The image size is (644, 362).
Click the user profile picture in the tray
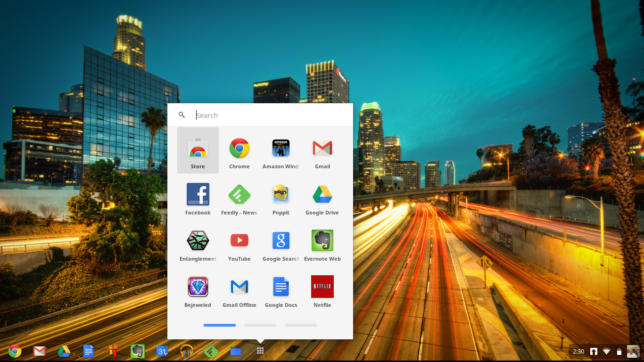click(633, 352)
